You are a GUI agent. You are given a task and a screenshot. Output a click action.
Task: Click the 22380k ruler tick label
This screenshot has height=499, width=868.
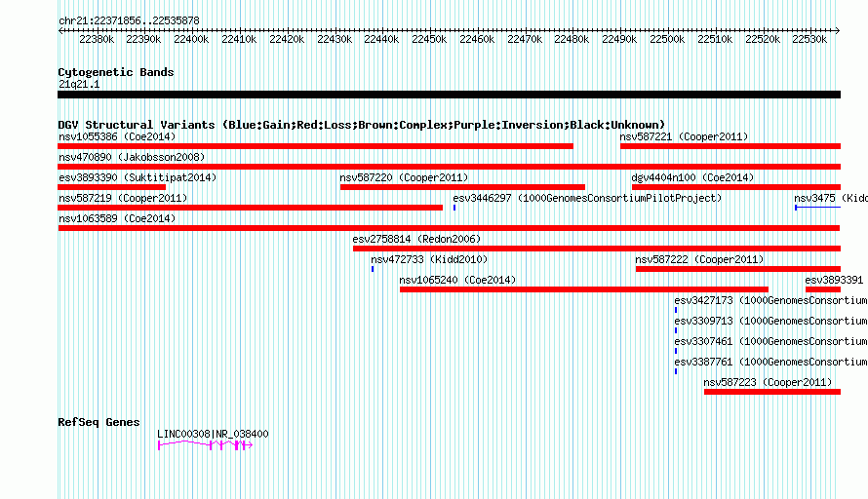[97, 39]
